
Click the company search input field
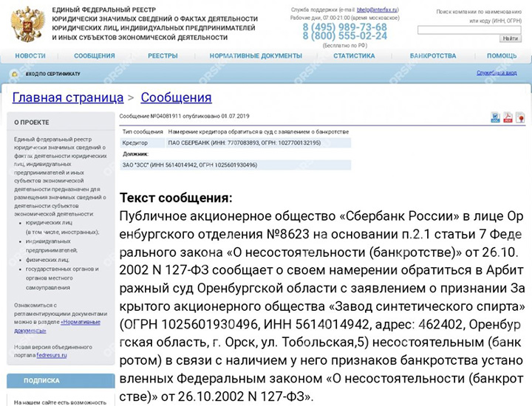pos(469,30)
